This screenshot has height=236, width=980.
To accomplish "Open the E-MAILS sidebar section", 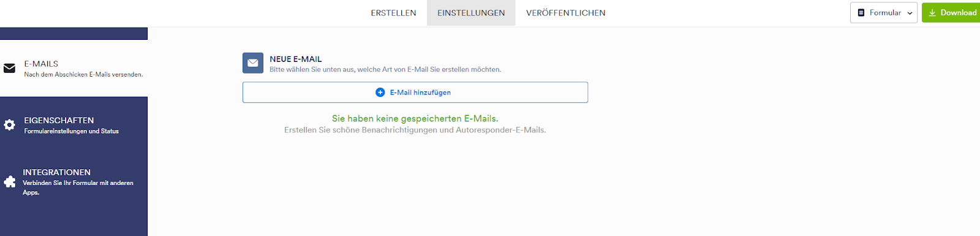I will tap(73, 69).
